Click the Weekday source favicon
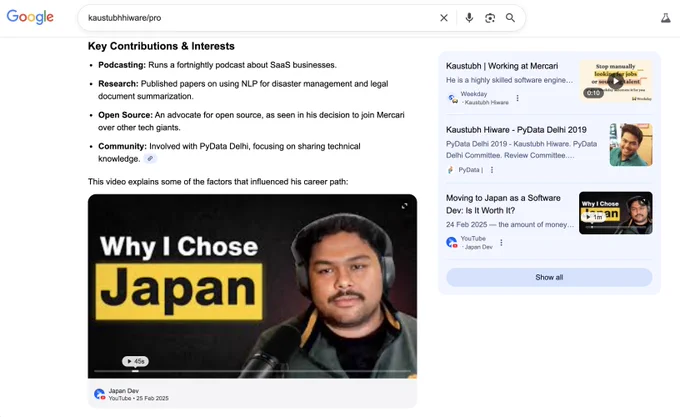Viewport: 680px width, 417px height. click(452, 98)
